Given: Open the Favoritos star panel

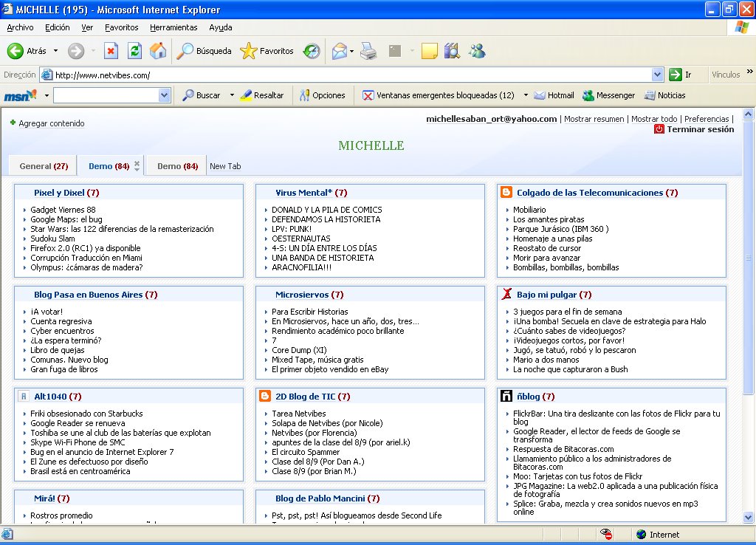Looking at the screenshot, I should point(267,51).
